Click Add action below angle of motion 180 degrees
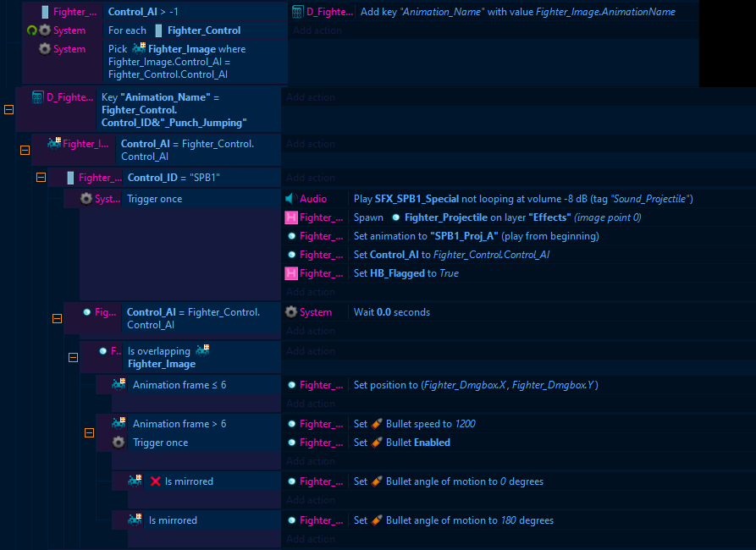Screen dimensions: 756x550 [x=311, y=539]
